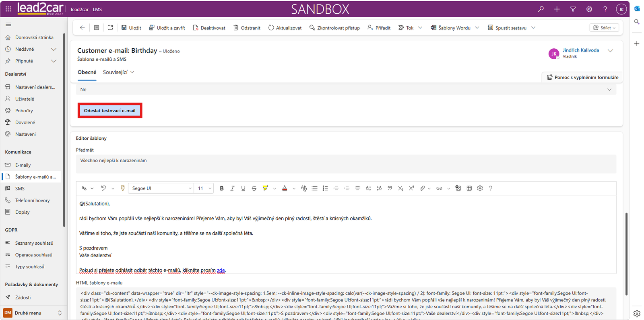This screenshot has height=320, width=644.
Task: Expand the Šablony Wordu dropdown arrow
Action: tap(477, 28)
